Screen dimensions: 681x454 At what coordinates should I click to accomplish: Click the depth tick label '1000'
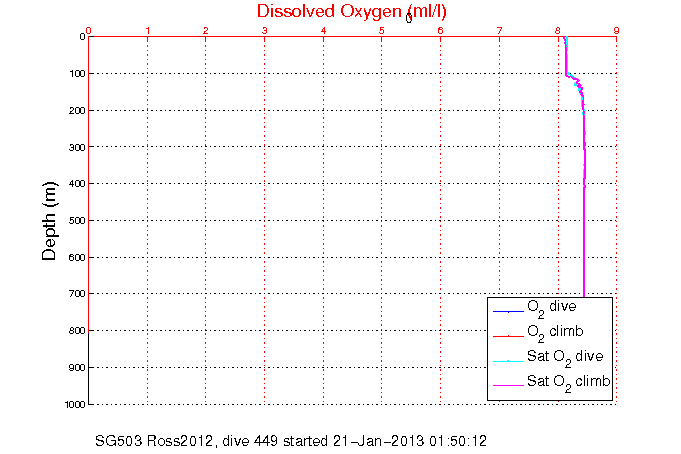75,405
